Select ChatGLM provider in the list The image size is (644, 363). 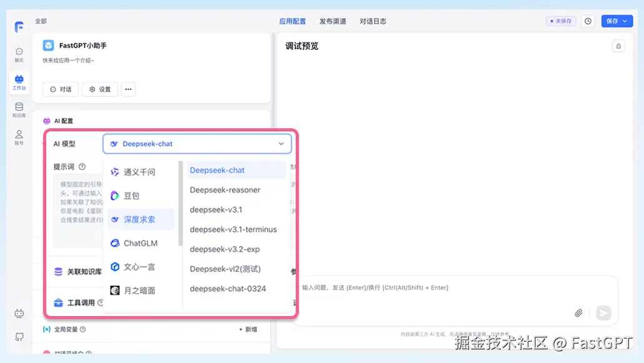pyautogui.click(x=141, y=243)
